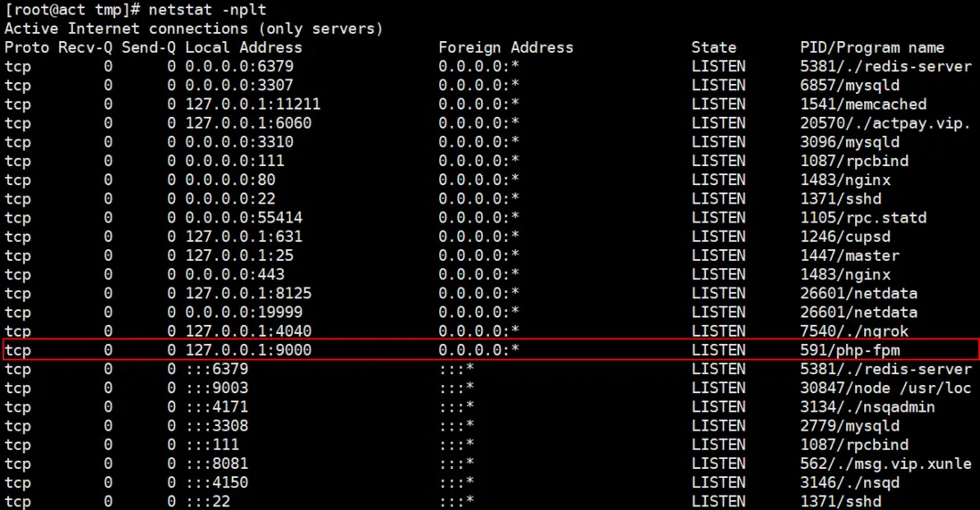The width and height of the screenshot is (980, 510).
Task: Click the 'Foreign Address' column header
Action: [506, 47]
